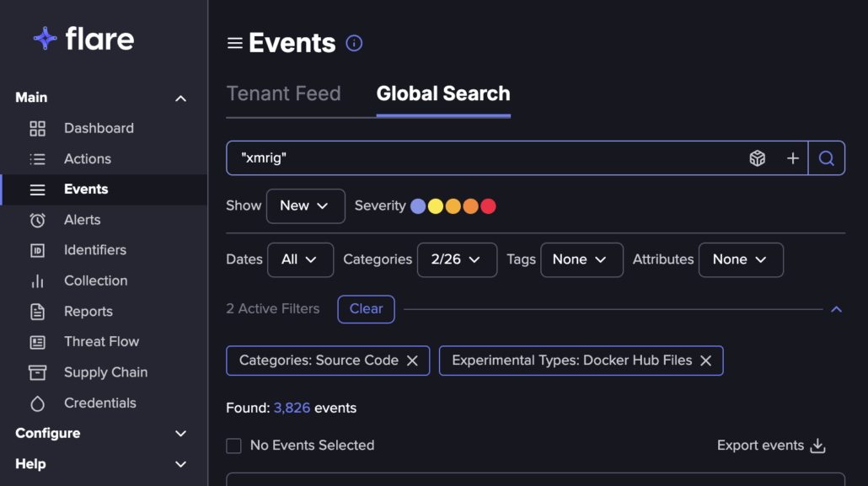Open Threat Flow in the sidebar

101,342
